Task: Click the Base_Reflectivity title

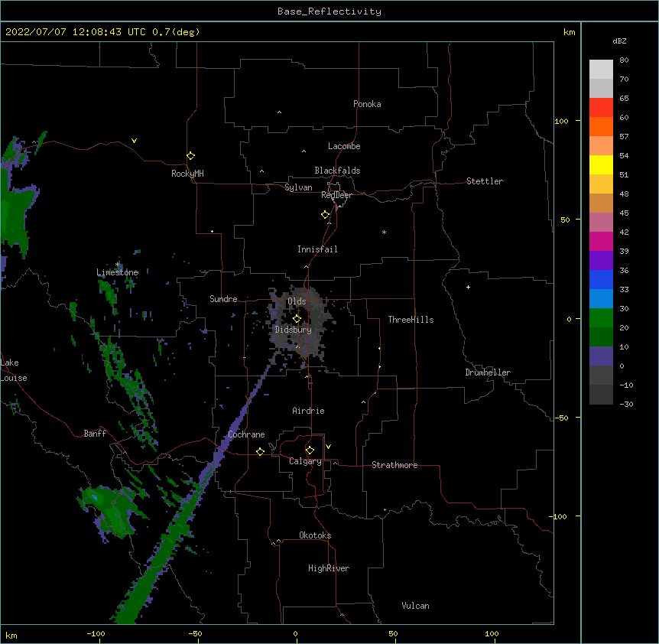Action: [x=329, y=11]
